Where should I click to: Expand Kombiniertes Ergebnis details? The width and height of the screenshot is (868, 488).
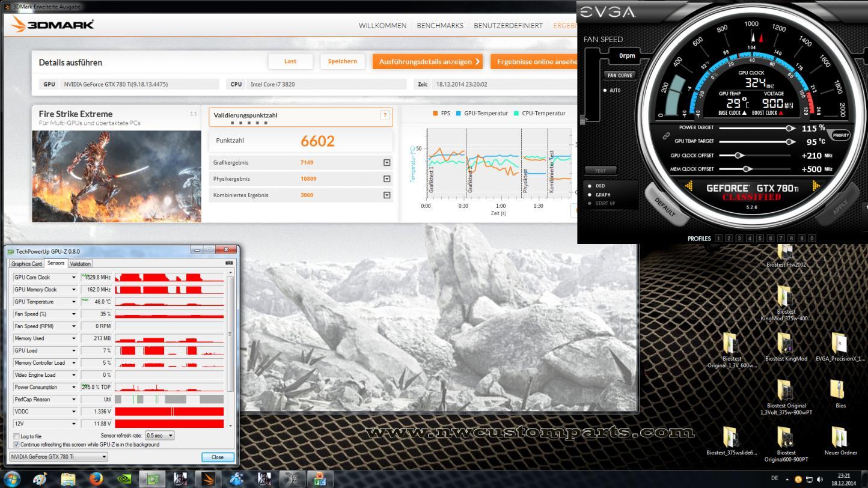[x=387, y=195]
